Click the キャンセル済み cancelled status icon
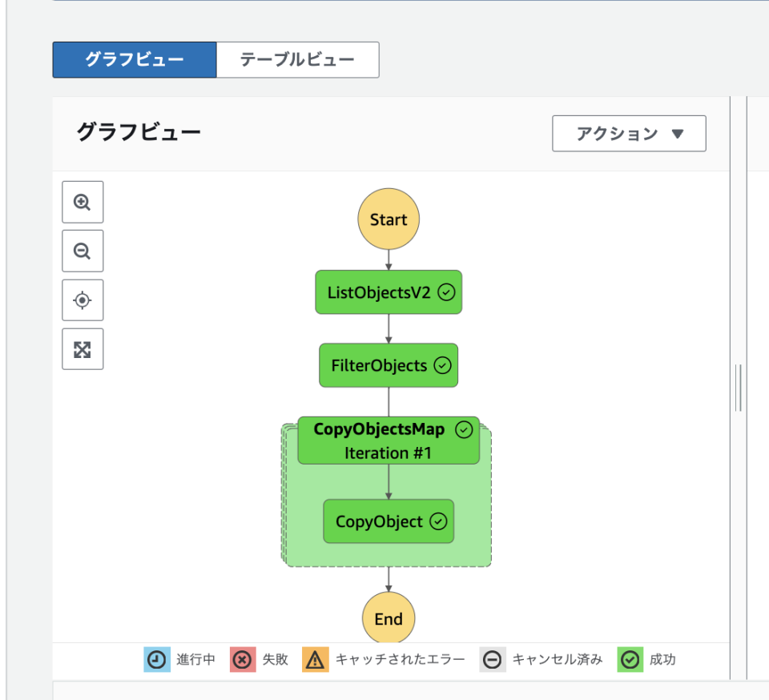769x700 pixels. 493,659
